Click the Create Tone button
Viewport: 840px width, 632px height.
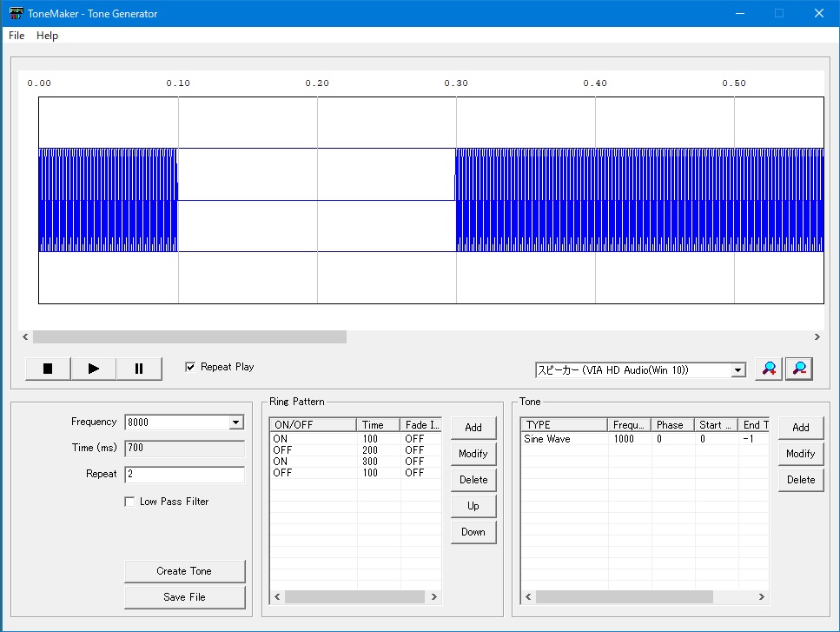[x=184, y=571]
